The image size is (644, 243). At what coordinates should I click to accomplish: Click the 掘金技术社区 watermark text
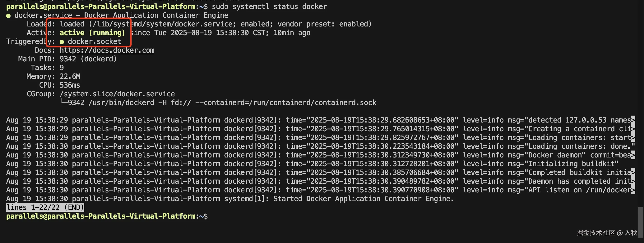pos(596,233)
